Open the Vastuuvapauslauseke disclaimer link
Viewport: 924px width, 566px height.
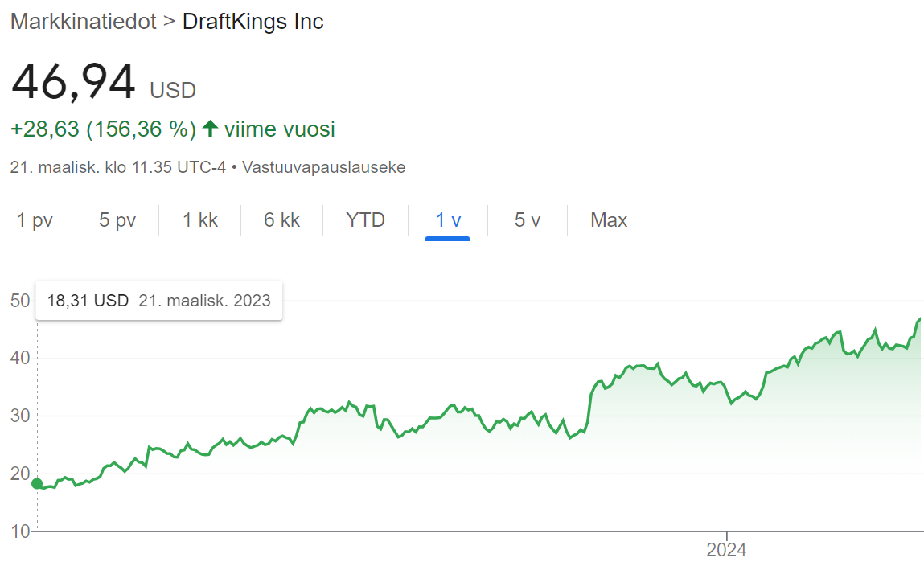pyautogui.click(x=323, y=167)
